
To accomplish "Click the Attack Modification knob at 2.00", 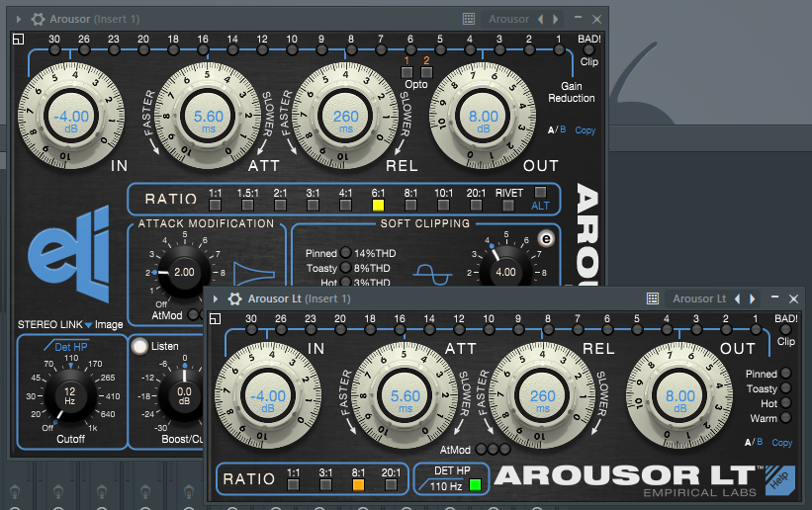I will (184, 273).
